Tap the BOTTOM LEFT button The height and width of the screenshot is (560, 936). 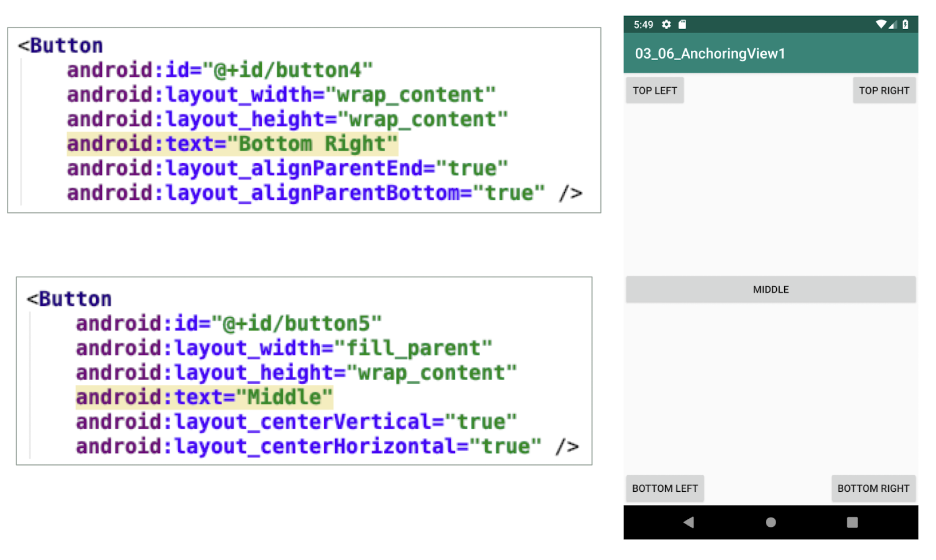click(x=664, y=488)
